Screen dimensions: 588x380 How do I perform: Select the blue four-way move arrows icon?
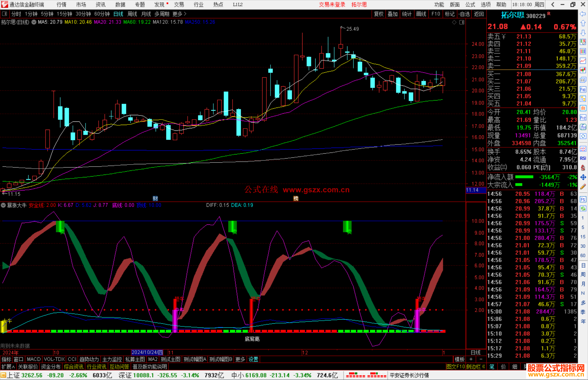[x=583, y=177]
